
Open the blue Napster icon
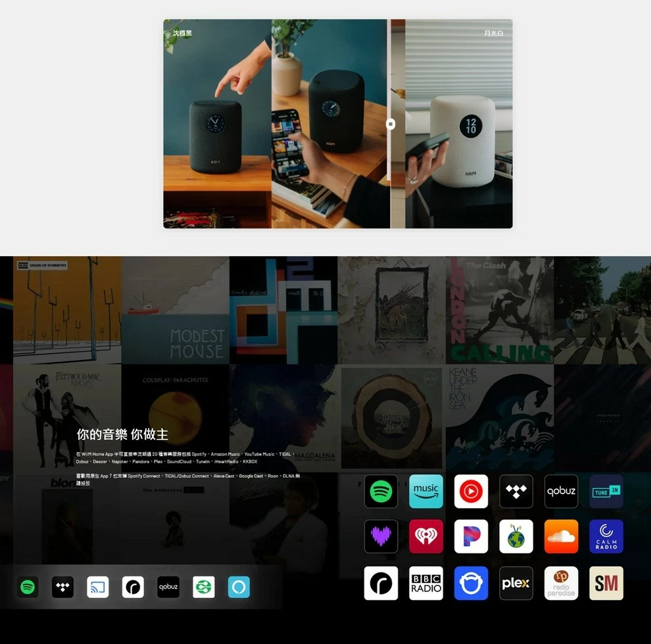pos(471,583)
